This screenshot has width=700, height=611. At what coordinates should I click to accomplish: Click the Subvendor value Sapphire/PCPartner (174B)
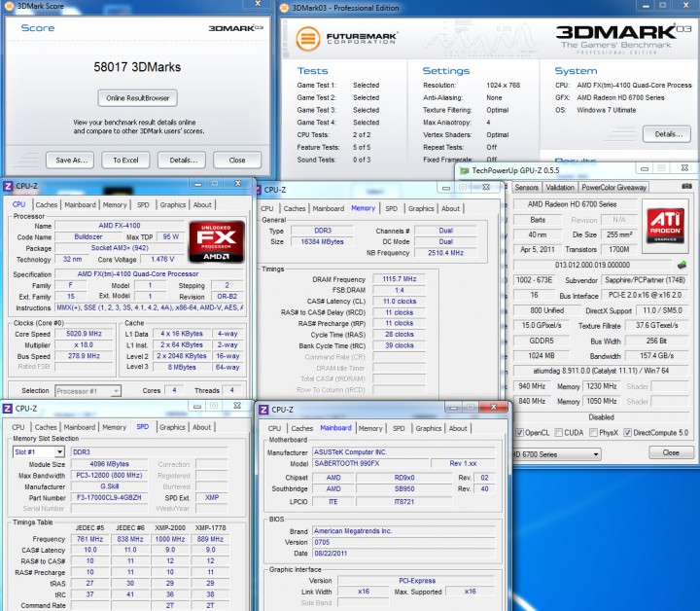pos(645,280)
